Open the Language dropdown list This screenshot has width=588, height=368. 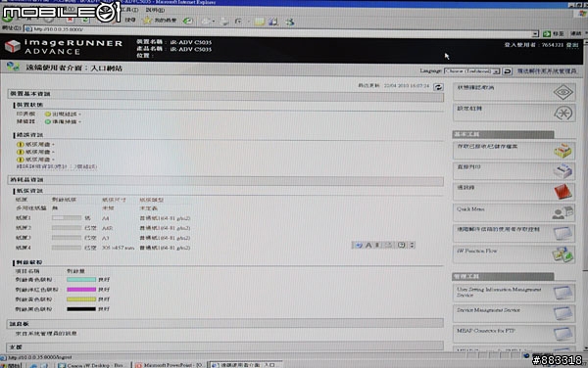(x=471, y=70)
